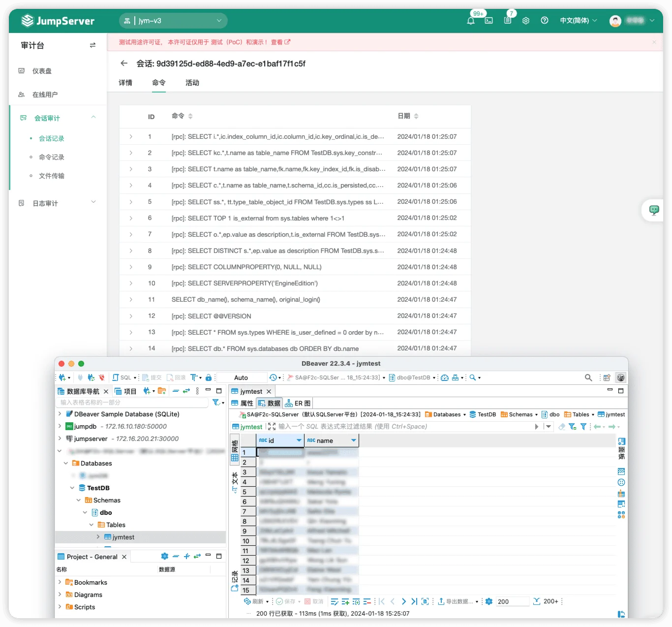Image resolution: width=672 pixels, height=627 pixels.
Task: Open the floating chat assistant icon
Action: point(654,210)
